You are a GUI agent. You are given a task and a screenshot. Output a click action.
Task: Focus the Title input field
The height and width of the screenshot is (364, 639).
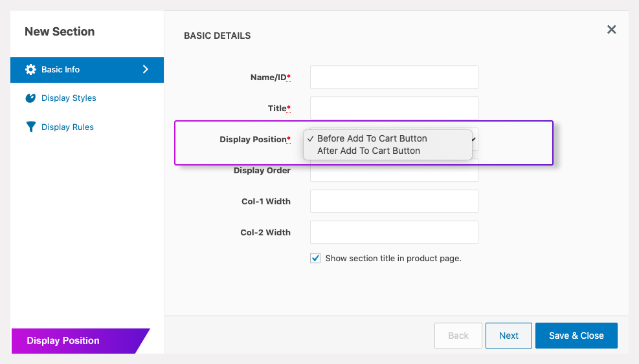pyautogui.click(x=394, y=108)
